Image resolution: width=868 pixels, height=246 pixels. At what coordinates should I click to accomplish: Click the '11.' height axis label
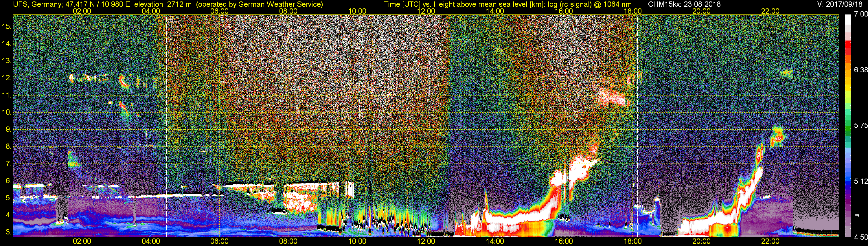(7, 96)
